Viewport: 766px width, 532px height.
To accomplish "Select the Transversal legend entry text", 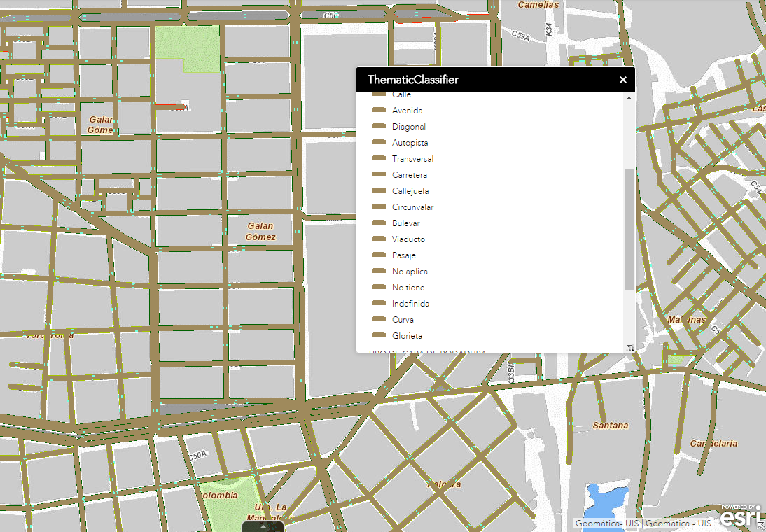I will click(x=412, y=159).
